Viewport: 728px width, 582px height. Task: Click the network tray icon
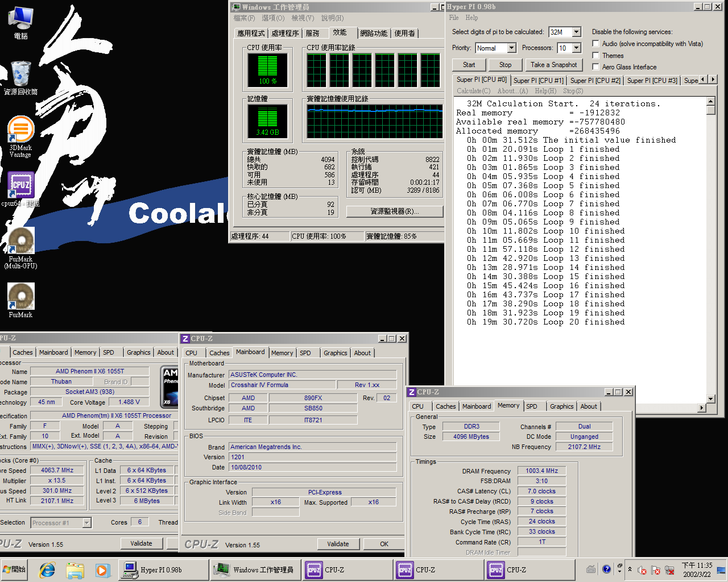point(670,569)
